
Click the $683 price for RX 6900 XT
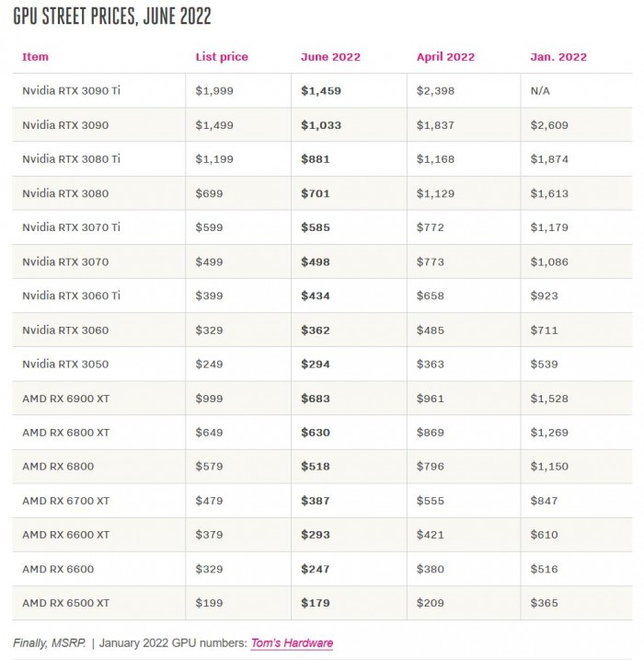point(315,399)
